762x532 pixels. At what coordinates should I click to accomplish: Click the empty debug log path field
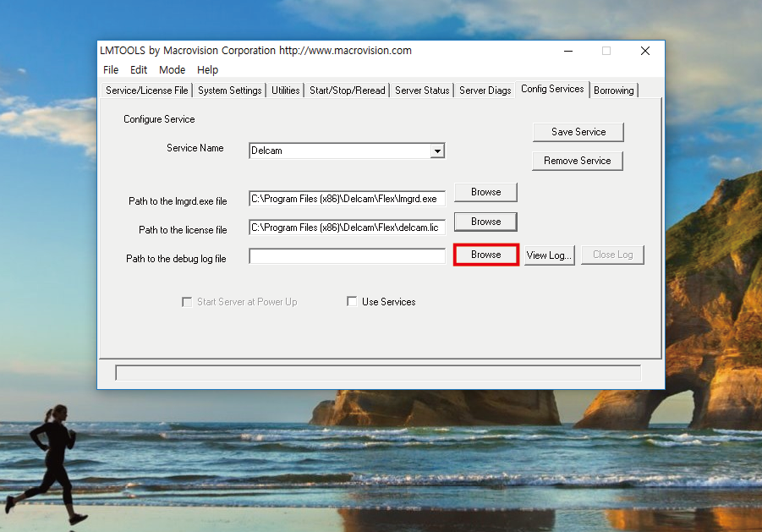[x=347, y=256]
